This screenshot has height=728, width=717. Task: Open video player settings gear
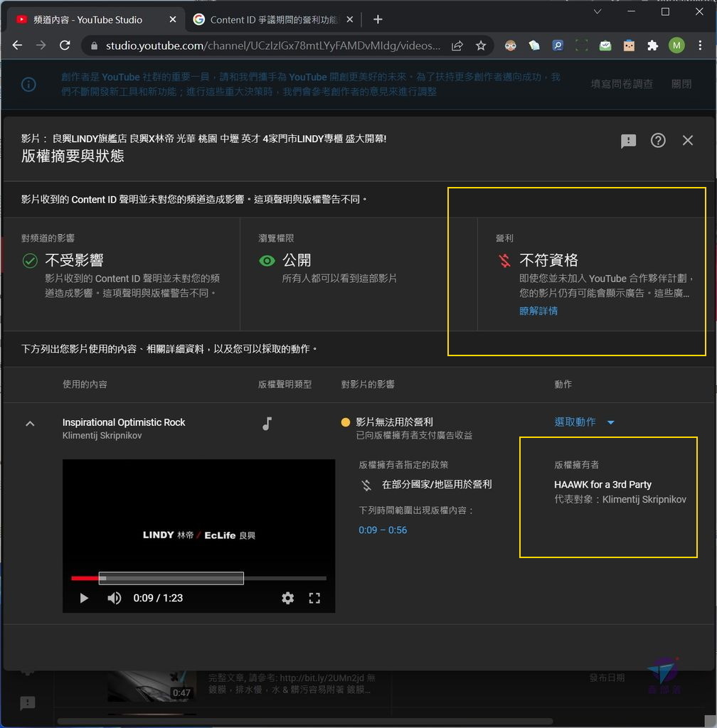[x=288, y=598]
